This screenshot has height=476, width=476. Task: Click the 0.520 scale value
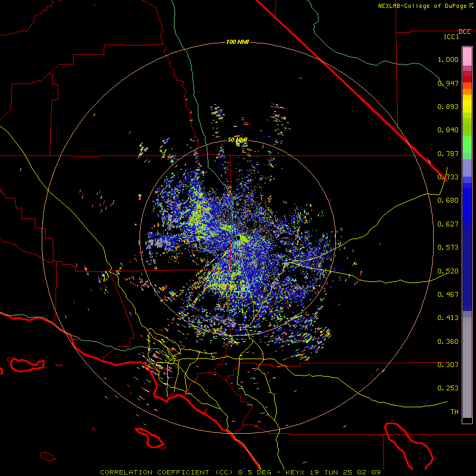pos(448,271)
